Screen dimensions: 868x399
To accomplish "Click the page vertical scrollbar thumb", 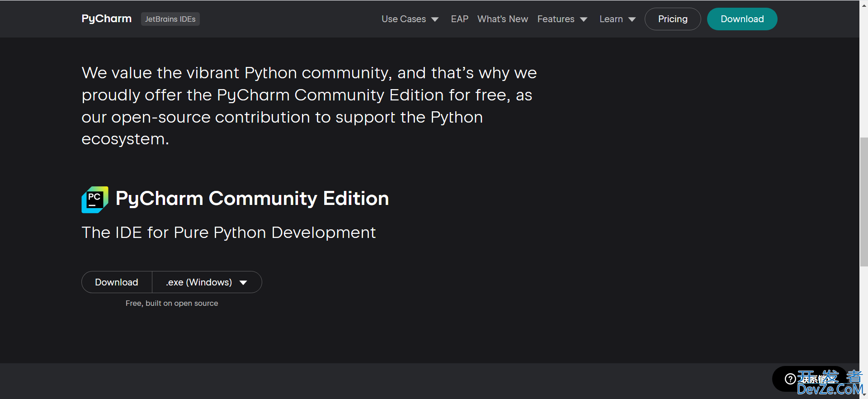I will [864, 202].
